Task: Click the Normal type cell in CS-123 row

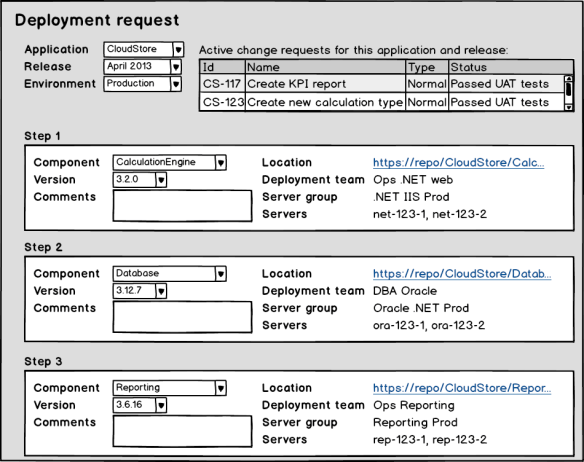Action: tap(427, 102)
